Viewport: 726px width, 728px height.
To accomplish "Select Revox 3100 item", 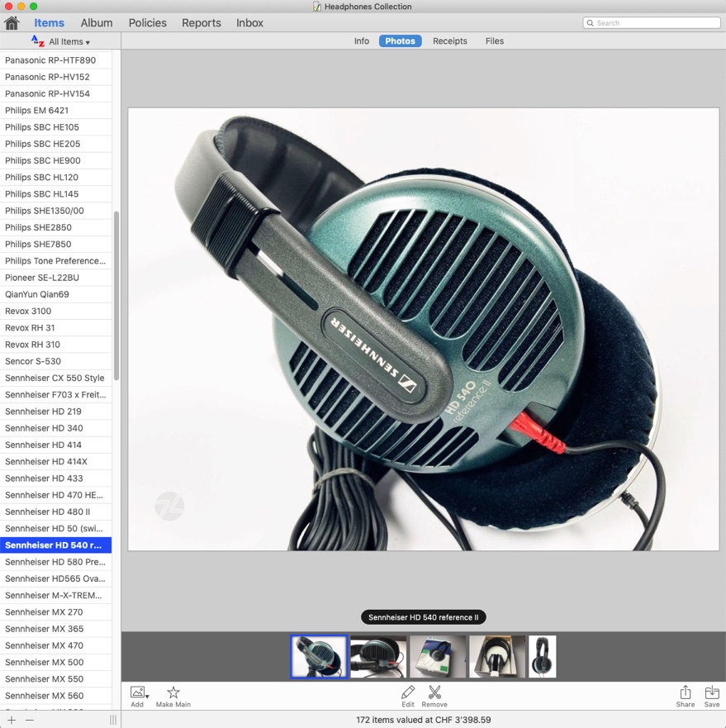I will 55,311.
